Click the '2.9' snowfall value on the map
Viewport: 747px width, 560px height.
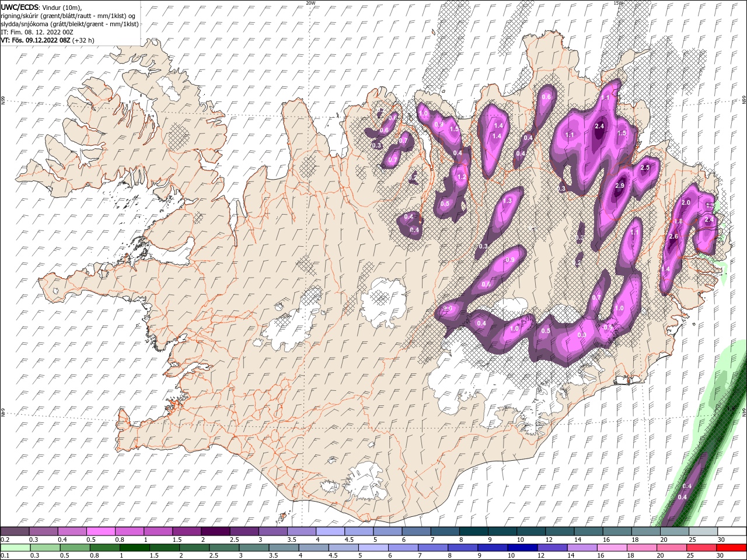coord(620,185)
